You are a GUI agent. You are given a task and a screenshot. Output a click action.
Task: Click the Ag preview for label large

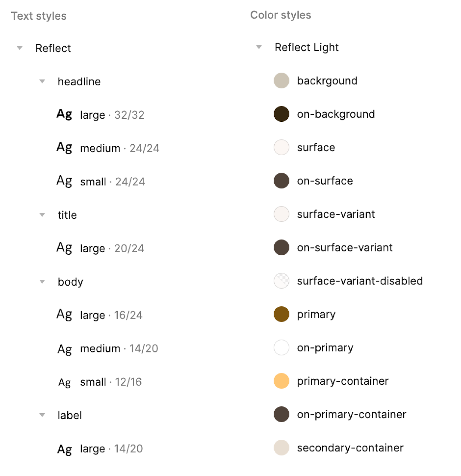click(64, 449)
